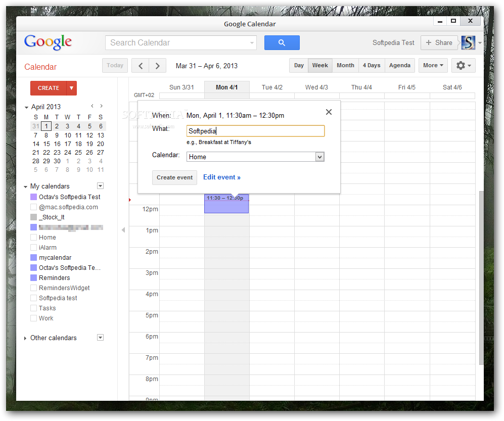Show previous month in mini calendar
The width and height of the screenshot is (504, 421).
(x=92, y=106)
